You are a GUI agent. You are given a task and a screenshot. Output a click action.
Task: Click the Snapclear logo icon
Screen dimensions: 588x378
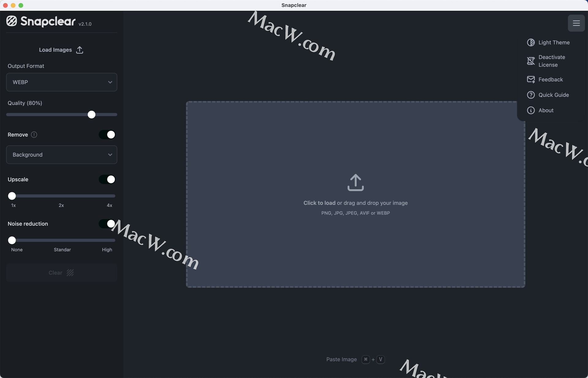12,21
